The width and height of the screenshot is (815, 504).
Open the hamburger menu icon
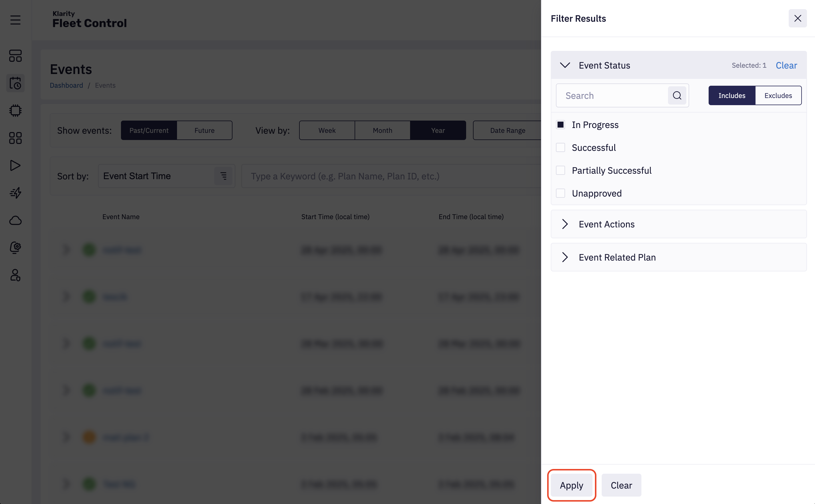15,20
